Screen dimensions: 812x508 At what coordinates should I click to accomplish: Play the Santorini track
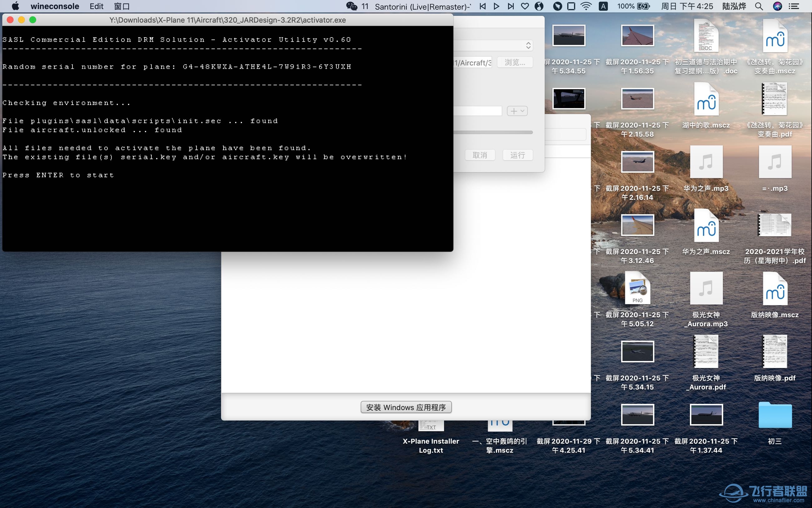click(497, 6)
